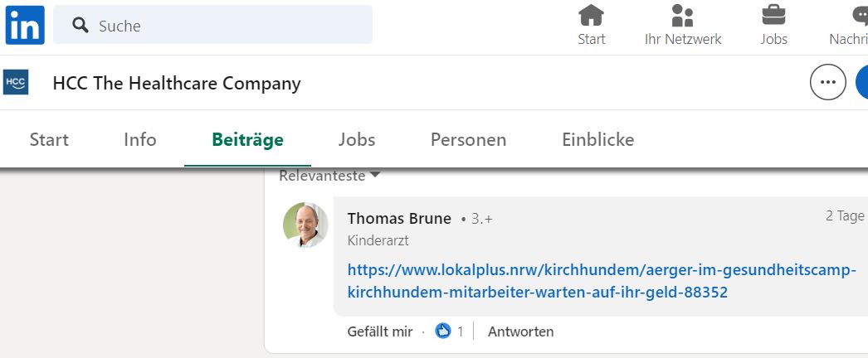Click Gefällt mir on the comment

coord(380,331)
